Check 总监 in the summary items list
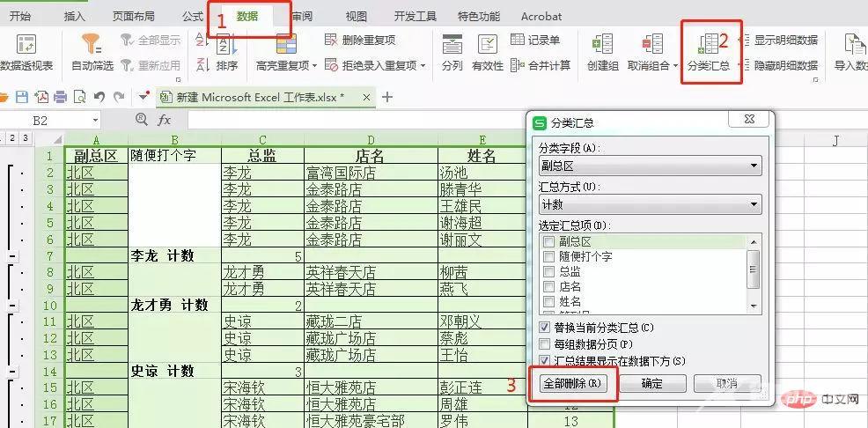This screenshot has height=428, width=868. 549,272
